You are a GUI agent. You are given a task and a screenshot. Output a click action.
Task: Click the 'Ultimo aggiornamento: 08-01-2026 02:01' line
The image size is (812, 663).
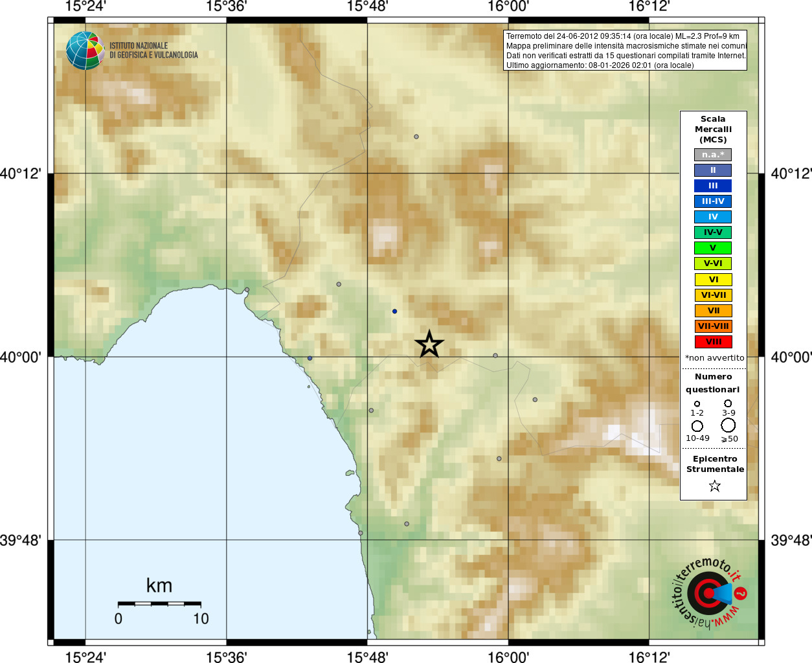[x=600, y=65]
